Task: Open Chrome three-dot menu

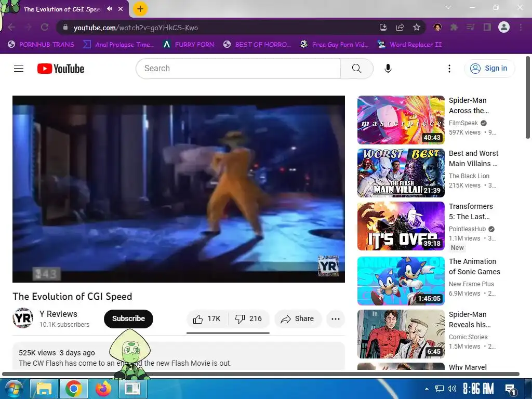Action: [521, 27]
